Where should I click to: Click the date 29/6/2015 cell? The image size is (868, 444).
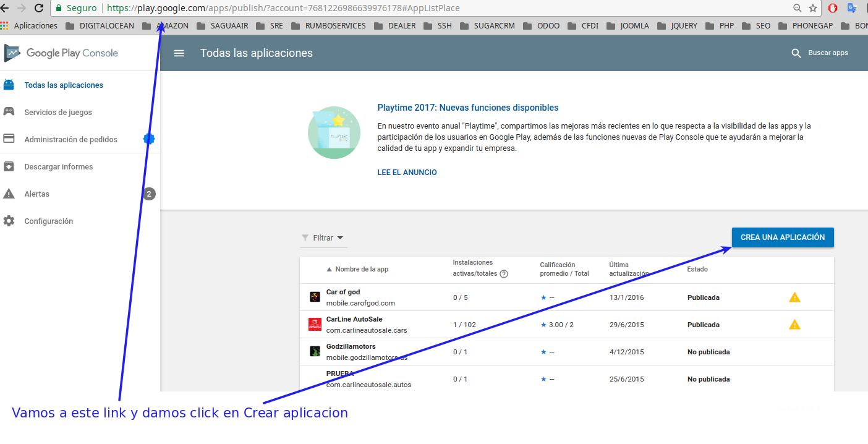click(626, 325)
